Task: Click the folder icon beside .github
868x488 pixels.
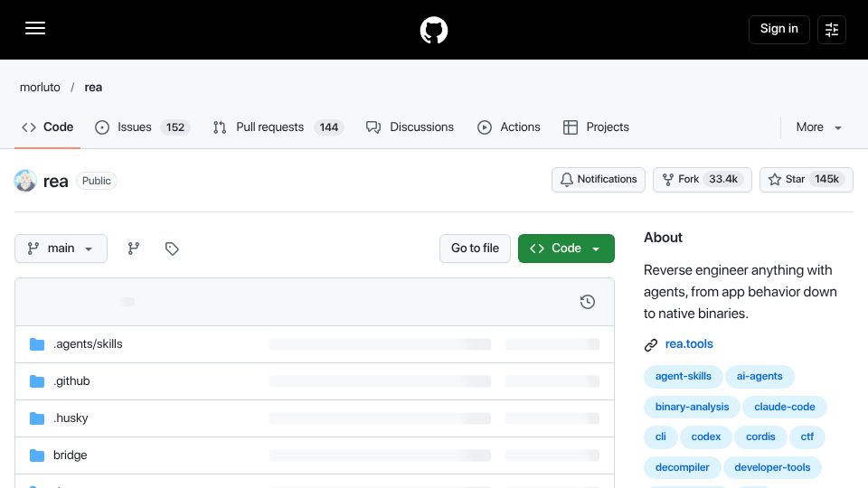Action: [37, 381]
